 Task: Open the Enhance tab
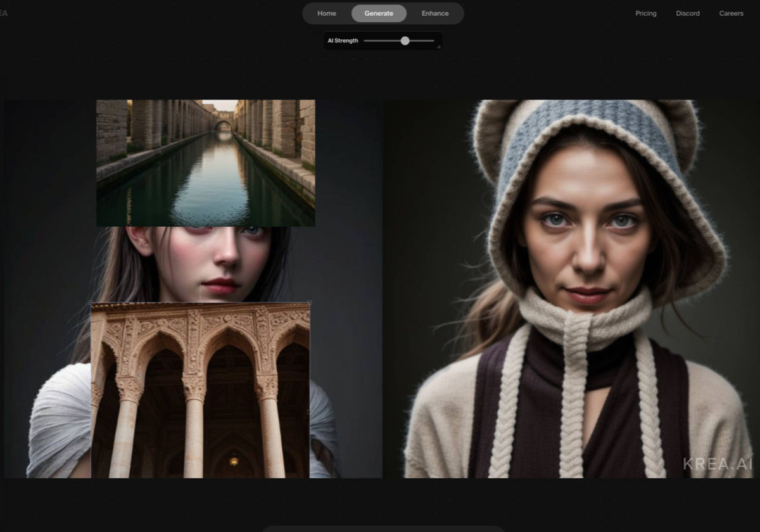tap(435, 13)
